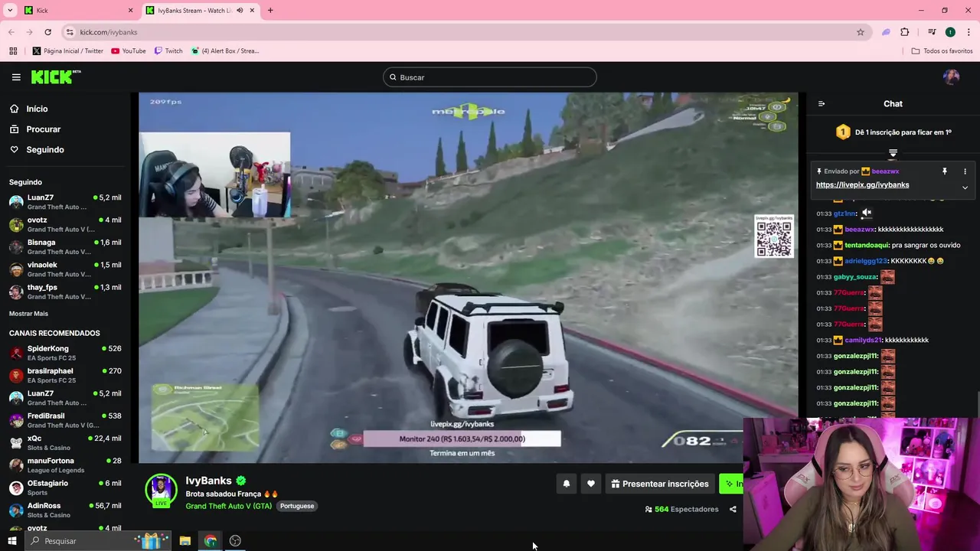980x551 pixels.
Task: Open the pinned livepix.gg/ivybanks link
Action: point(862,185)
